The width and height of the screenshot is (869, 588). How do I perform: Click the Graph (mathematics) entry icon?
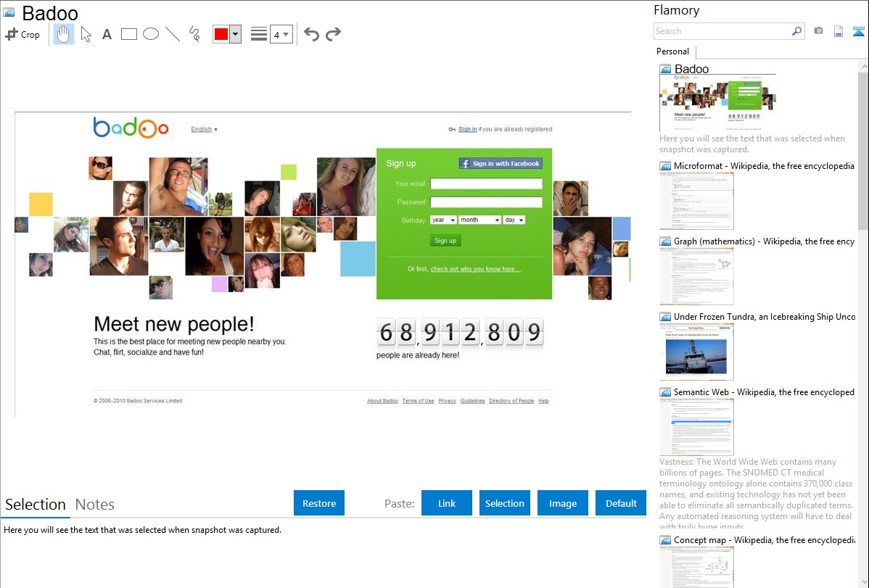[665, 241]
